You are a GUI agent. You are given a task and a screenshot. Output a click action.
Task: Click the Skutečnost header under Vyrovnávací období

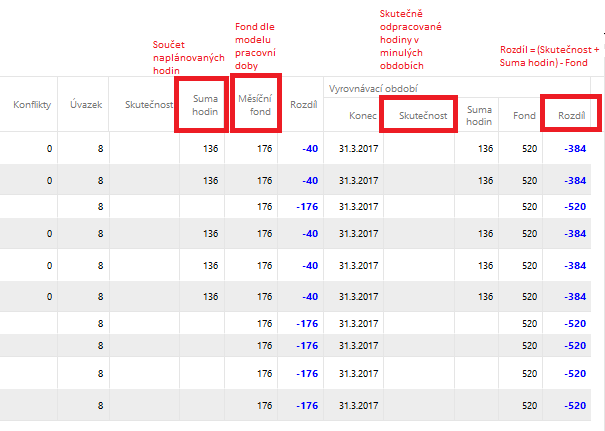coord(423,115)
